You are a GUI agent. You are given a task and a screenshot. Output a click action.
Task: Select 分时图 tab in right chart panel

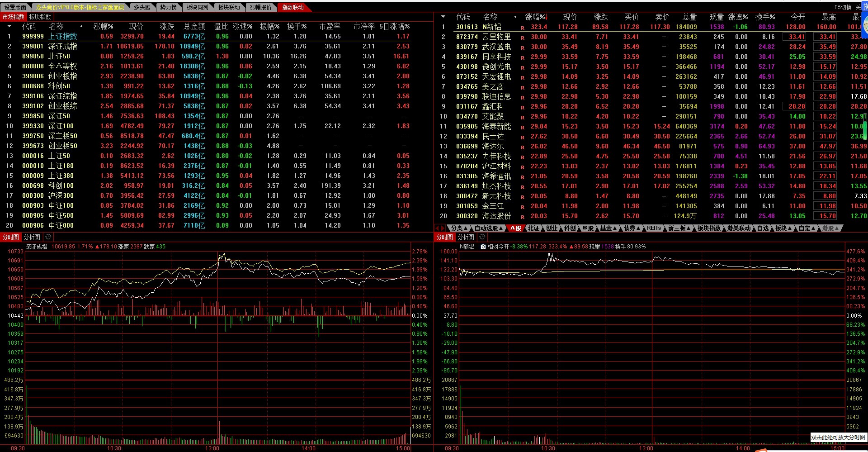point(445,237)
